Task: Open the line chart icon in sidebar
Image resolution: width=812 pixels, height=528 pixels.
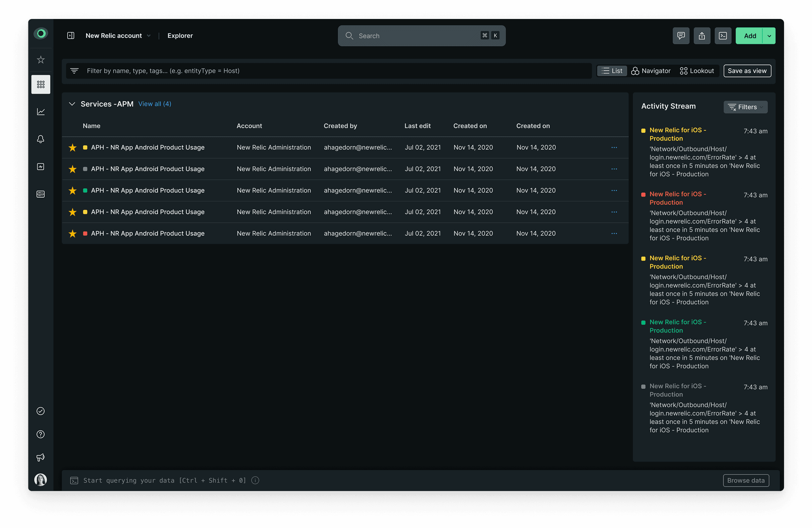Action: coord(41,112)
